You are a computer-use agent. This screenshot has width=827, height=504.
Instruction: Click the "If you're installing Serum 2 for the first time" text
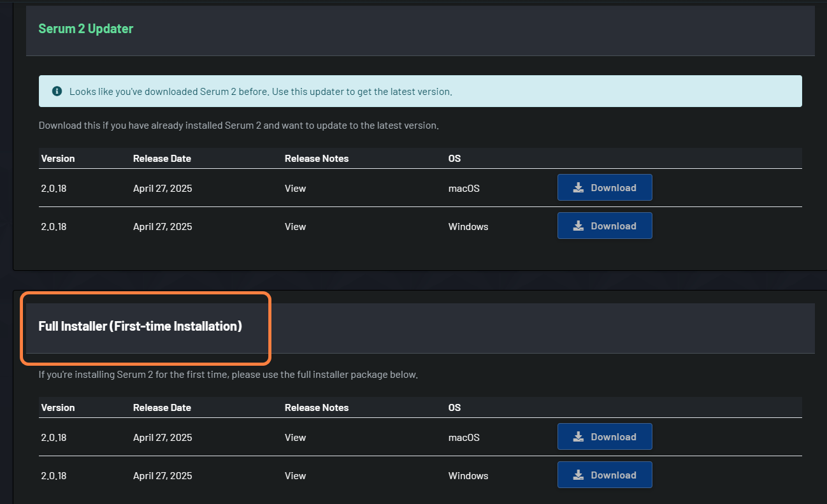point(228,375)
